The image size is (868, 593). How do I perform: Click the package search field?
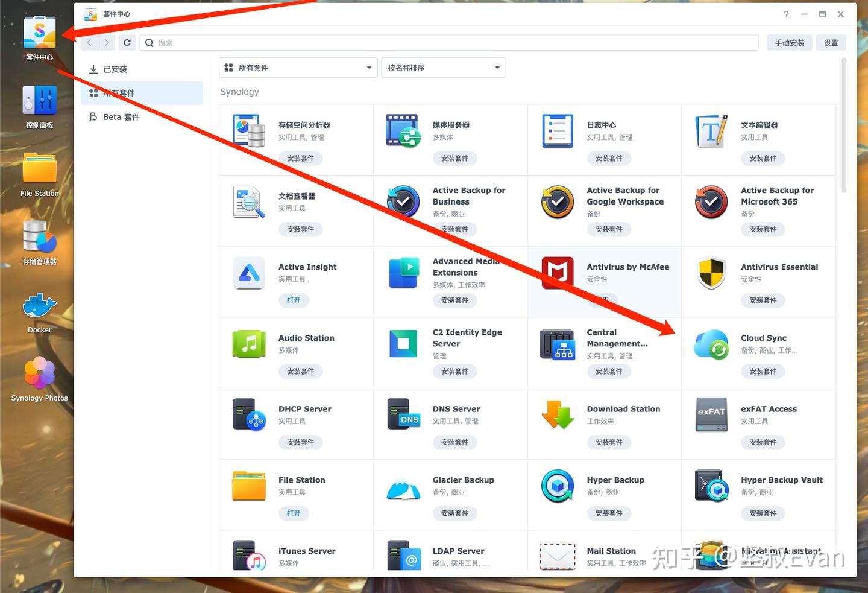[x=449, y=43]
